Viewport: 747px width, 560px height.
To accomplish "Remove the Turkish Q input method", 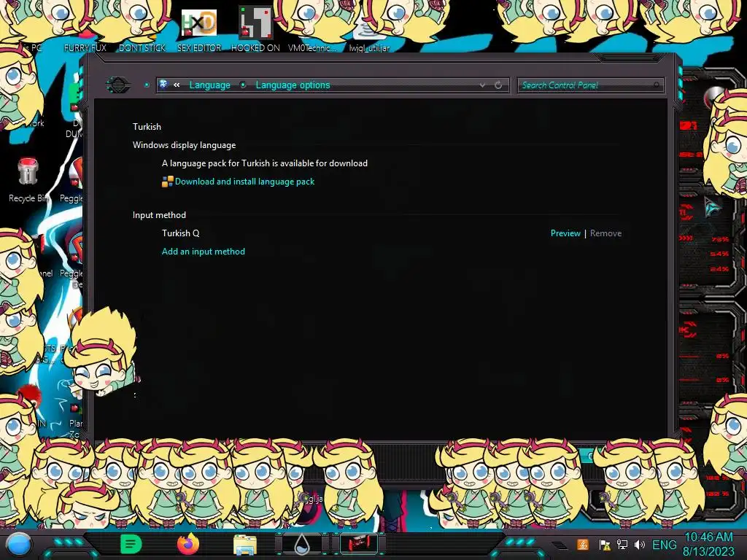I will (x=605, y=233).
